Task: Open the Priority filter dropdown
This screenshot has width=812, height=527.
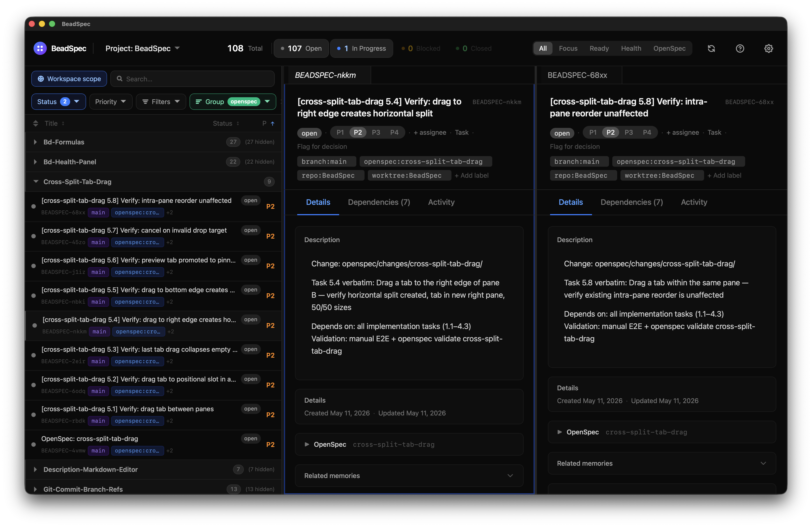Action: [x=111, y=102]
